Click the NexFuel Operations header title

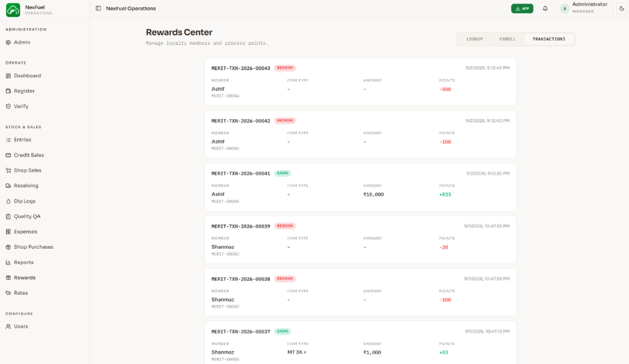click(131, 9)
